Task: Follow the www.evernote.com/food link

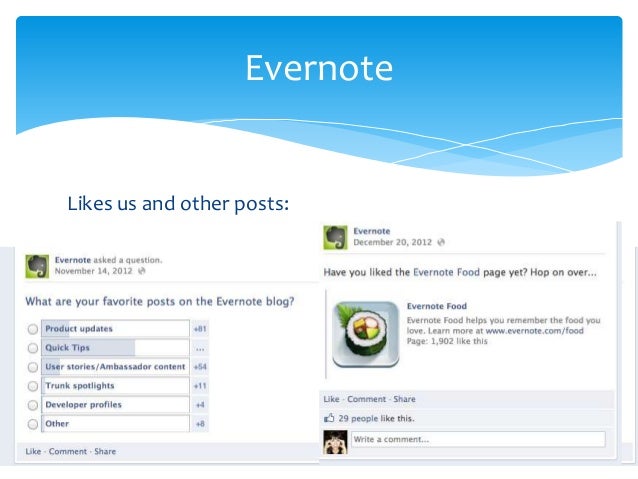Action: click(534, 330)
